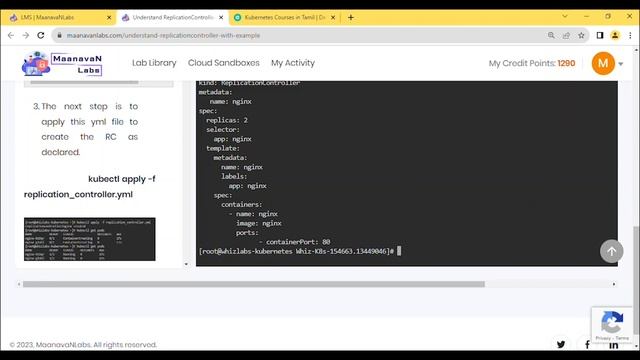Click the kubectl apply -f command text

pyautogui.click(x=122, y=179)
